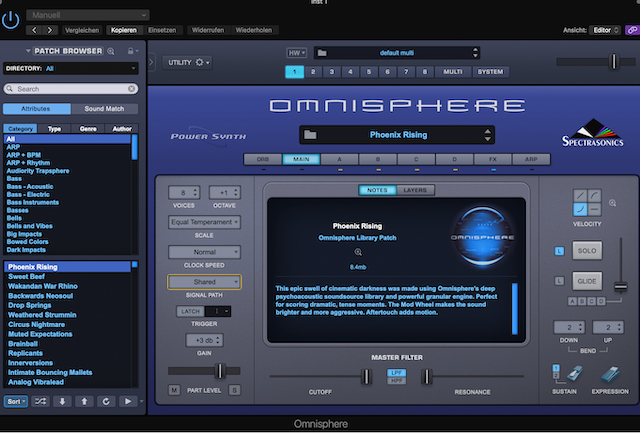Click the Vergleichen button
Image resolution: width=640 pixels, height=433 pixels.
click(x=82, y=30)
